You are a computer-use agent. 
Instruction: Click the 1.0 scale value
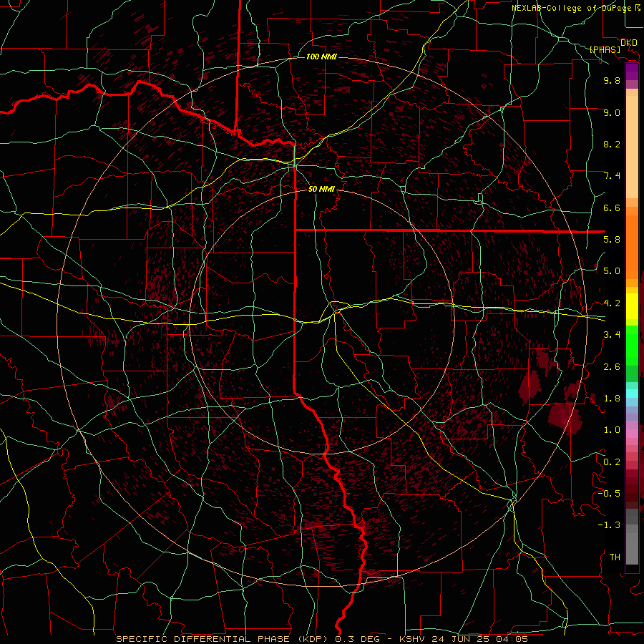[612, 430]
